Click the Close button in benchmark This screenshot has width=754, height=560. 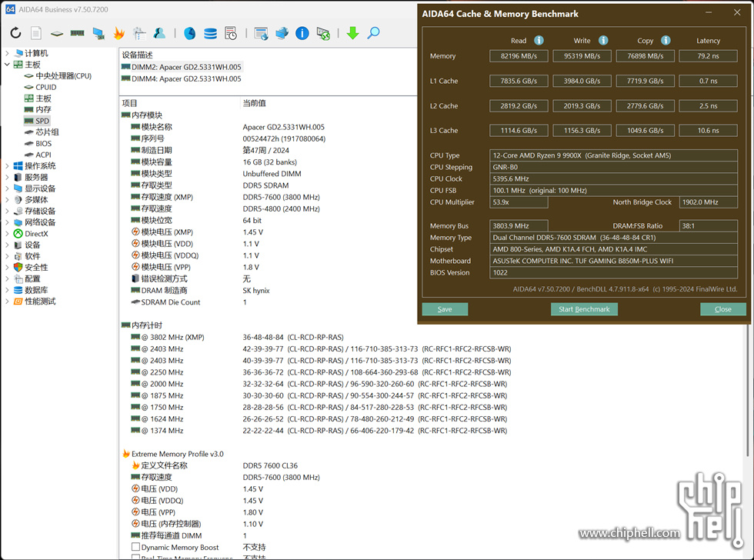coord(722,309)
